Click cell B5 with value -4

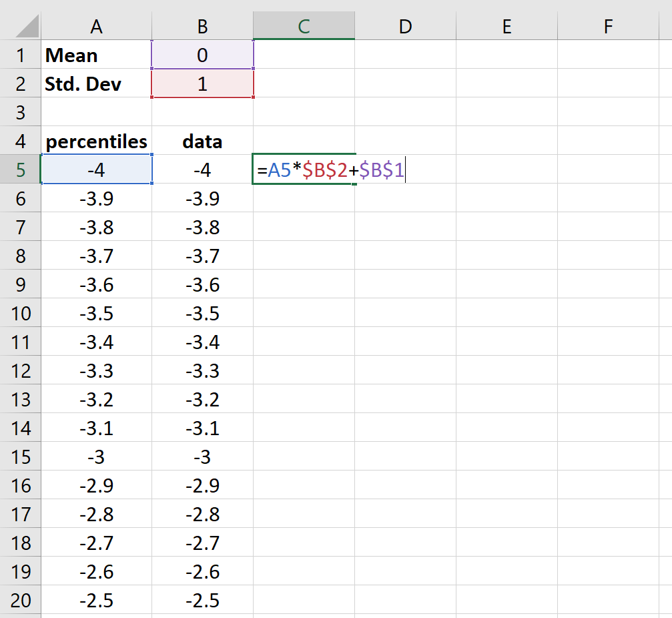pos(202,170)
